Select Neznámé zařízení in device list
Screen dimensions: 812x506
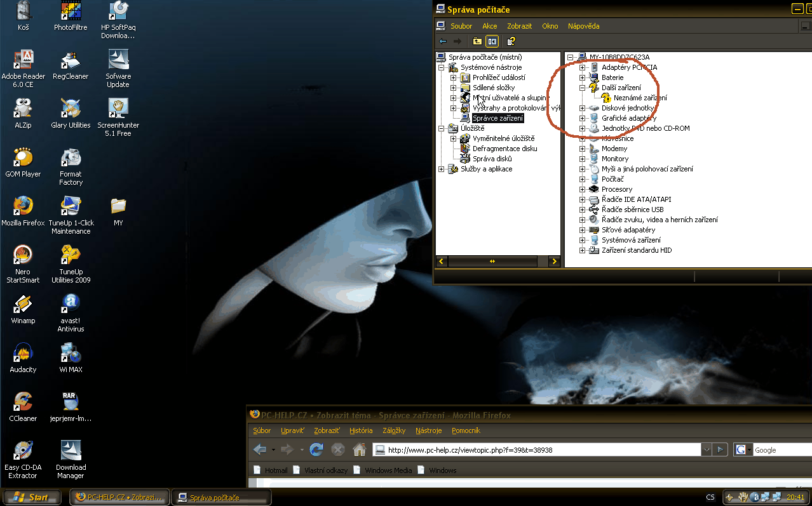[x=640, y=98]
